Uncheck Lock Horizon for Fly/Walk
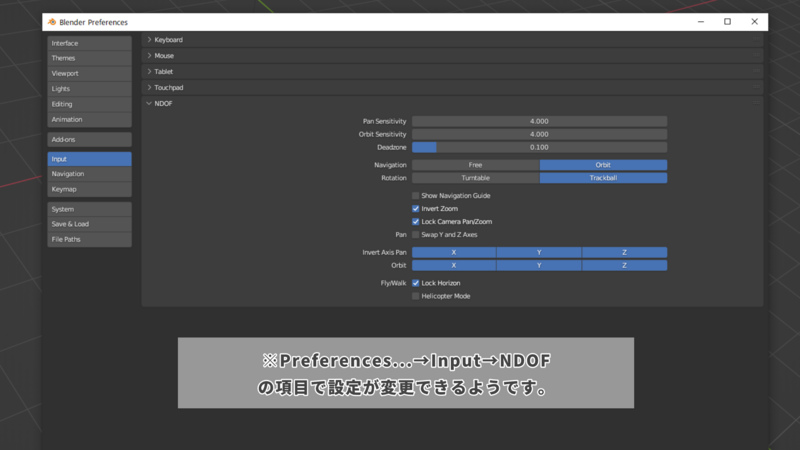This screenshot has width=800, height=450. pyautogui.click(x=416, y=283)
